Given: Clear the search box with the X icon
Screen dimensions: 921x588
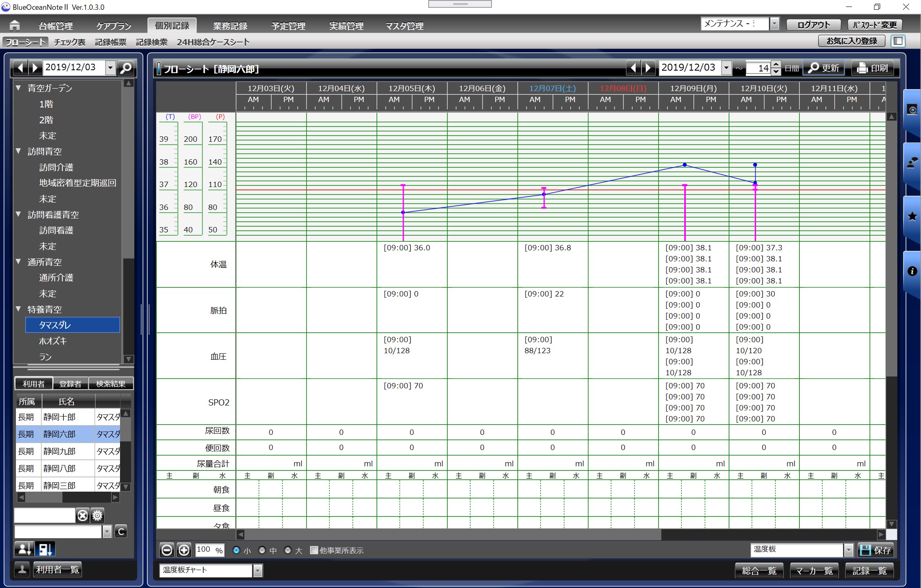Looking at the screenshot, I should click(82, 516).
